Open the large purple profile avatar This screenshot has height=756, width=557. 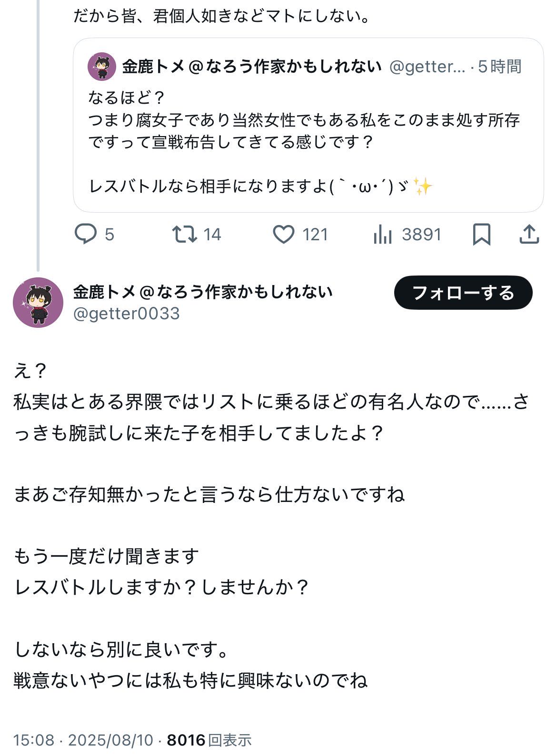click(38, 303)
